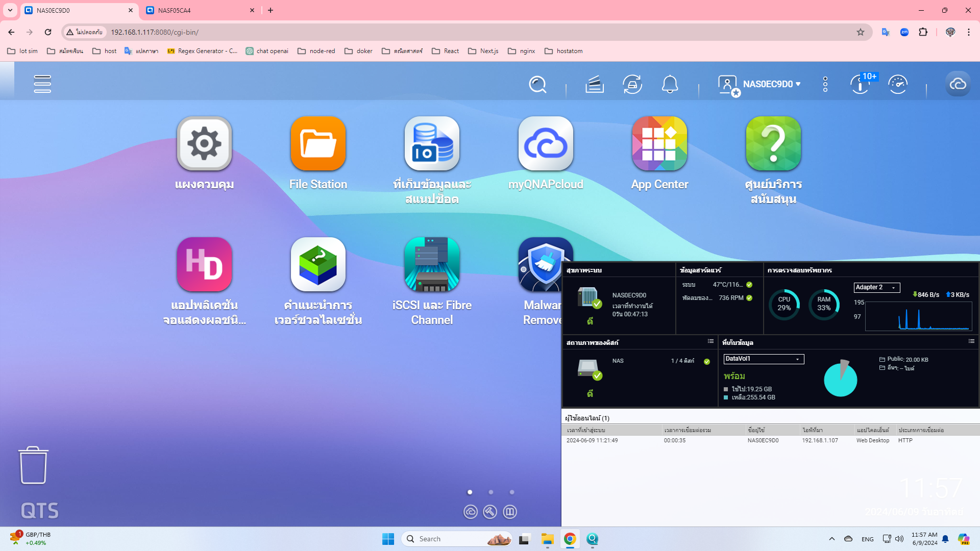This screenshot has height=551, width=980.
Task: Open the Control Panel gear app
Action: [204, 143]
